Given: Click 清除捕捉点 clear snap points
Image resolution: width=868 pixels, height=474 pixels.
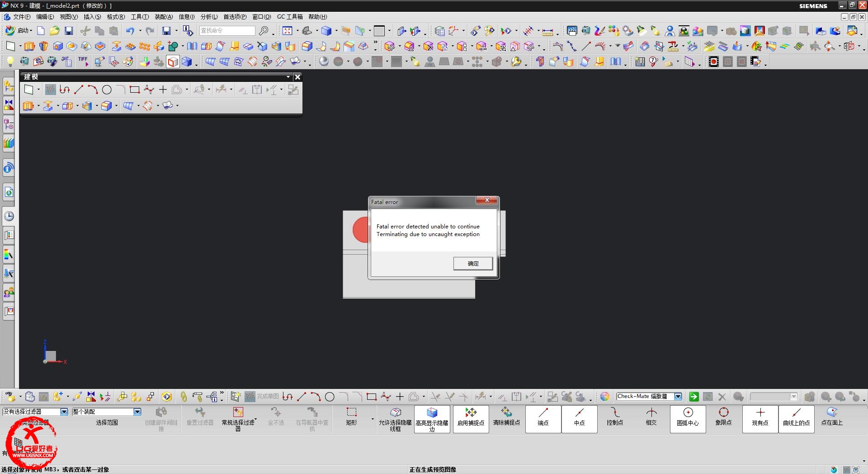Looking at the screenshot, I should click(x=506, y=417).
